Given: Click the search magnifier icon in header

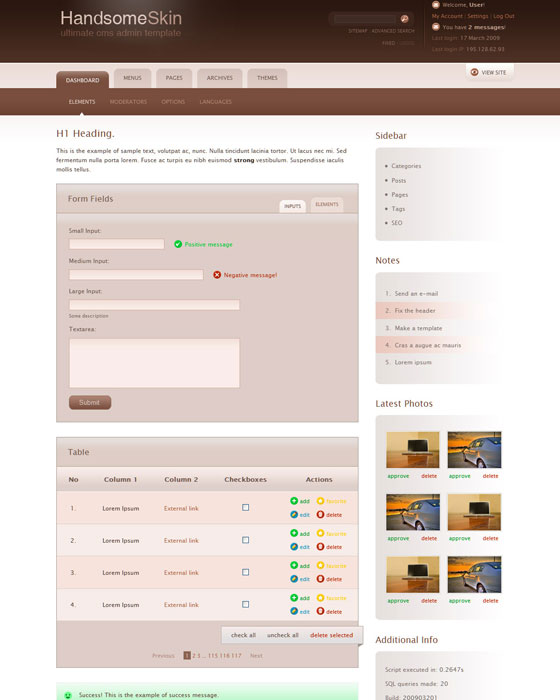Looking at the screenshot, I should click(405, 19).
